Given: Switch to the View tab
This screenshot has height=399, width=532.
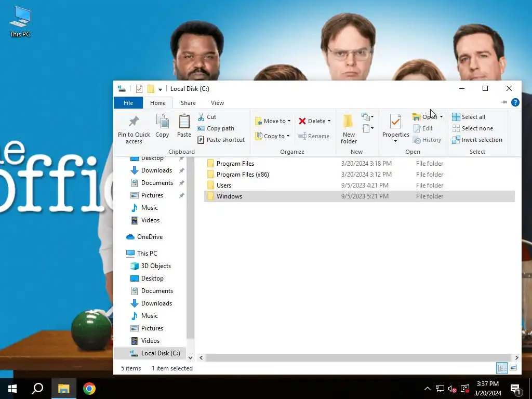Looking at the screenshot, I should click(218, 103).
